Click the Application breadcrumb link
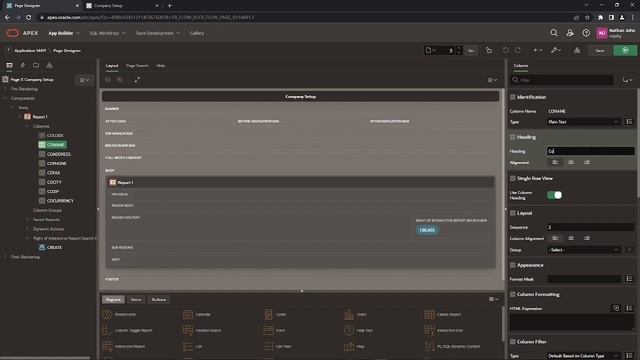Screen dimensions: 640x360 (30, 51)
